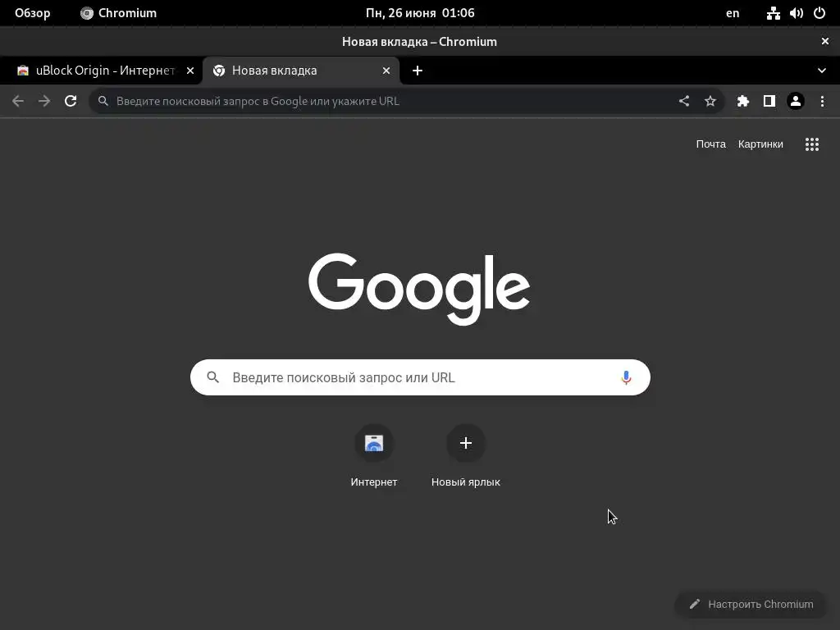Click the share icon in address bar

pyautogui.click(x=684, y=101)
